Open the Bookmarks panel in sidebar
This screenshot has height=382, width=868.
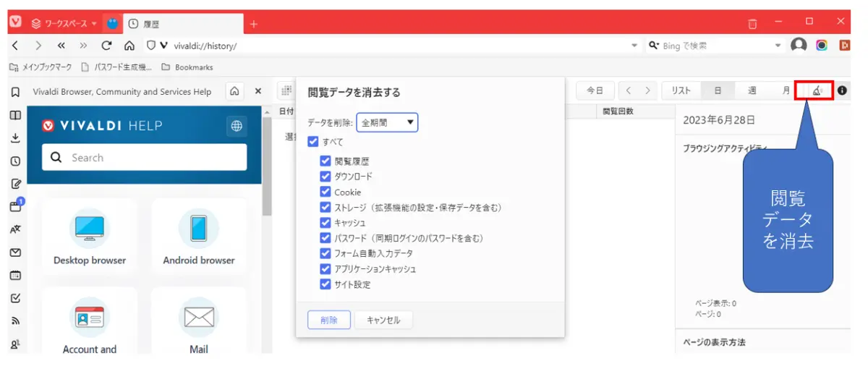pos(15,92)
